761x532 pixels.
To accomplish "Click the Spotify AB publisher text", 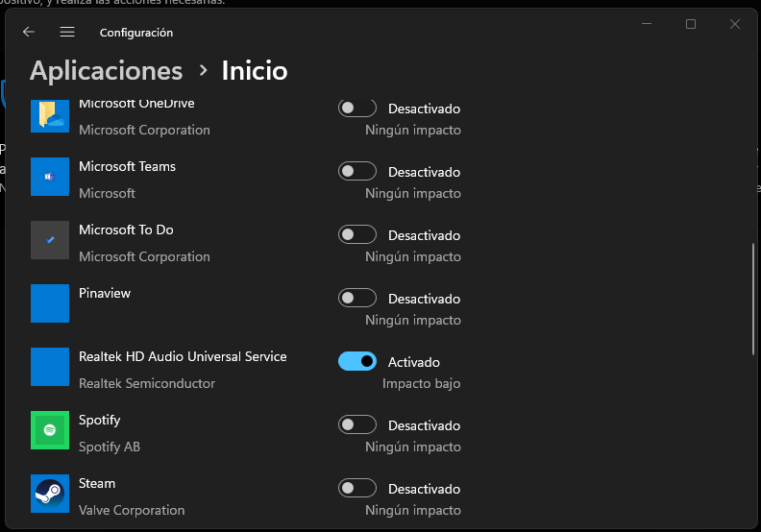I will (x=110, y=447).
